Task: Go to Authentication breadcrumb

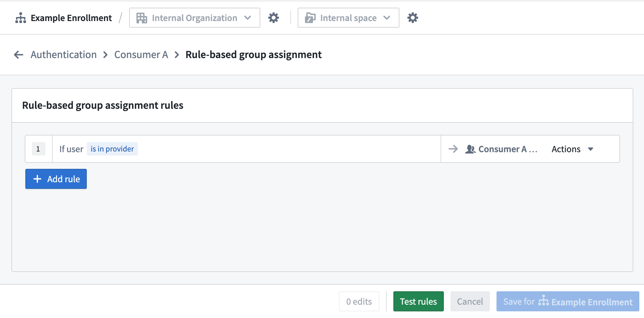Action: [x=63, y=55]
